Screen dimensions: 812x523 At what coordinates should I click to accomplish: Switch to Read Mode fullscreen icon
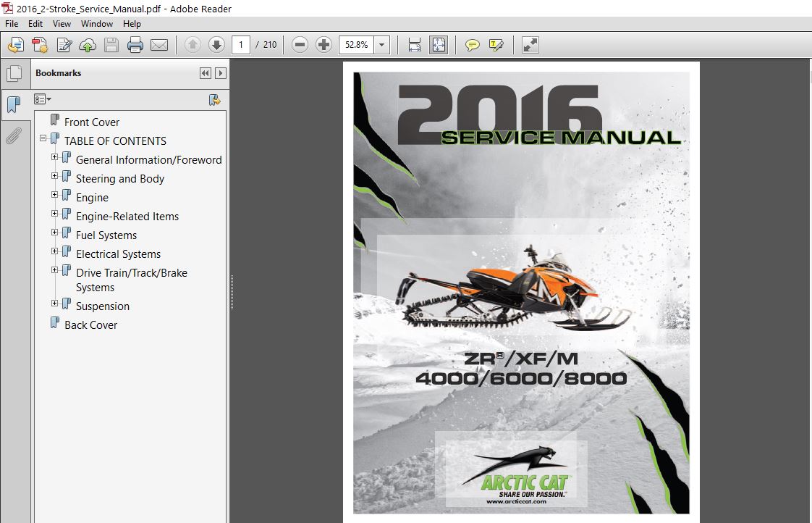click(x=530, y=45)
